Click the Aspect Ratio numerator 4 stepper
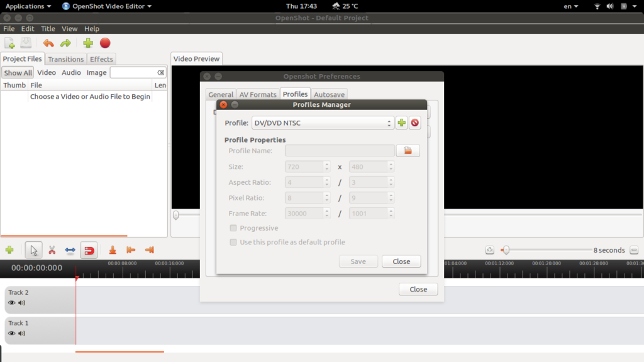Screen dimensions: 644x362 [x=327, y=182]
